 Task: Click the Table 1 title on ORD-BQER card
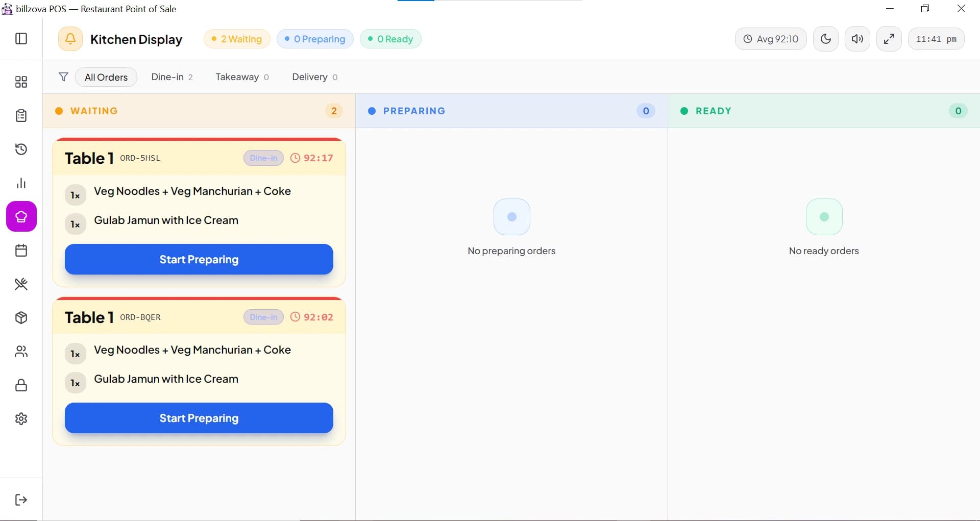(89, 317)
